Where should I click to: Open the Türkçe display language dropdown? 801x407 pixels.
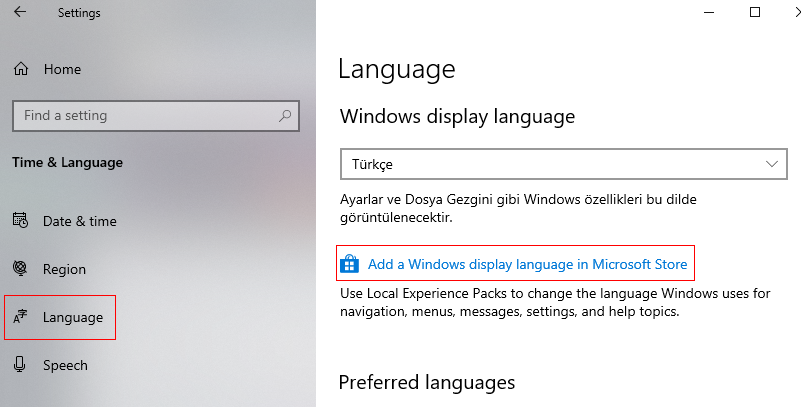point(563,164)
